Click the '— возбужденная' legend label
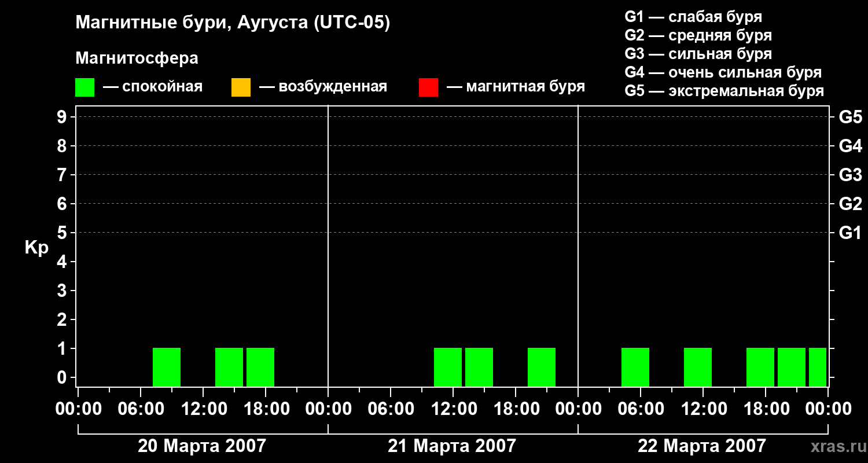 pos(323,87)
